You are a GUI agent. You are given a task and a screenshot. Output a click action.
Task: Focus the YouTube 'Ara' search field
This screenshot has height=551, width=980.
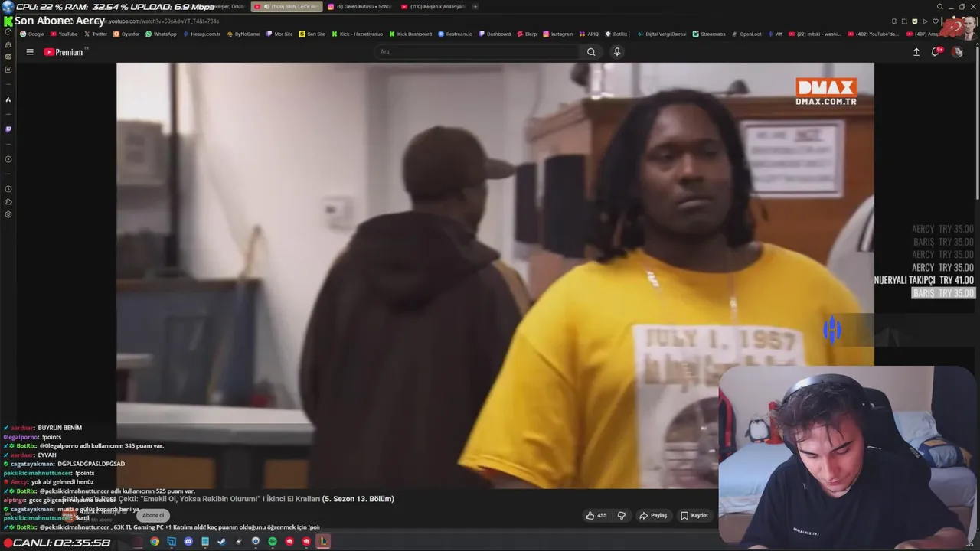[477, 52]
